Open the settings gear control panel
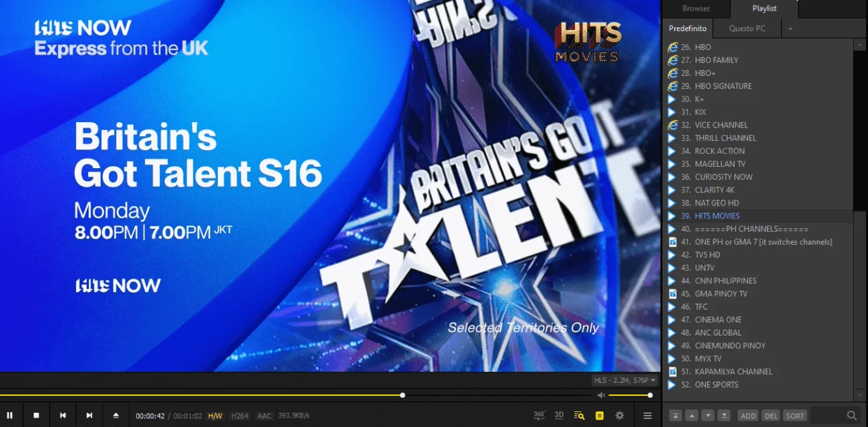The image size is (868, 427). pos(619,415)
